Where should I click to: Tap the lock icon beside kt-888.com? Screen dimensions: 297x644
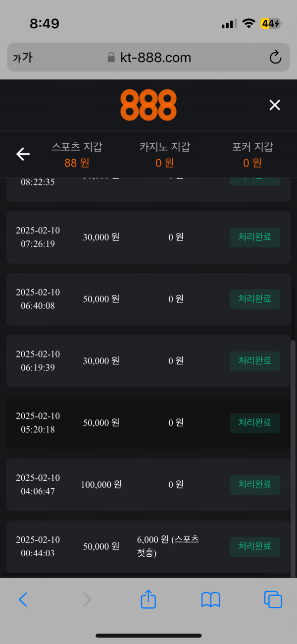(x=111, y=58)
